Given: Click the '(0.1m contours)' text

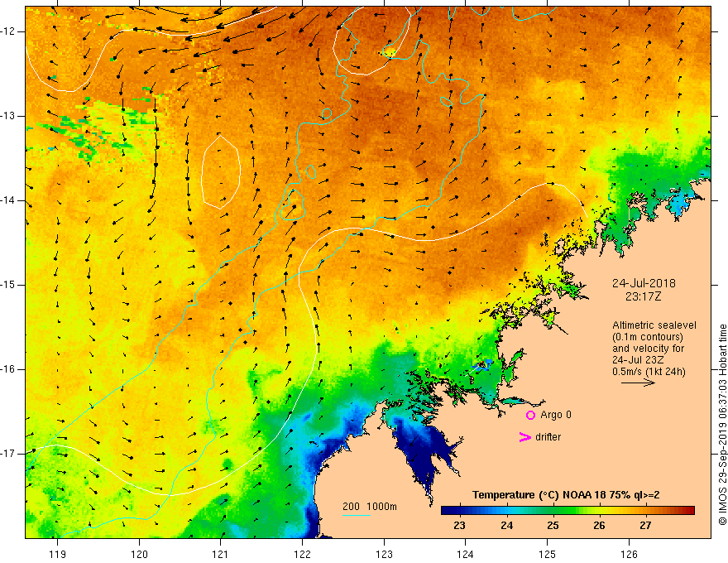Looking at the screenshot, I should click(648, 337).
